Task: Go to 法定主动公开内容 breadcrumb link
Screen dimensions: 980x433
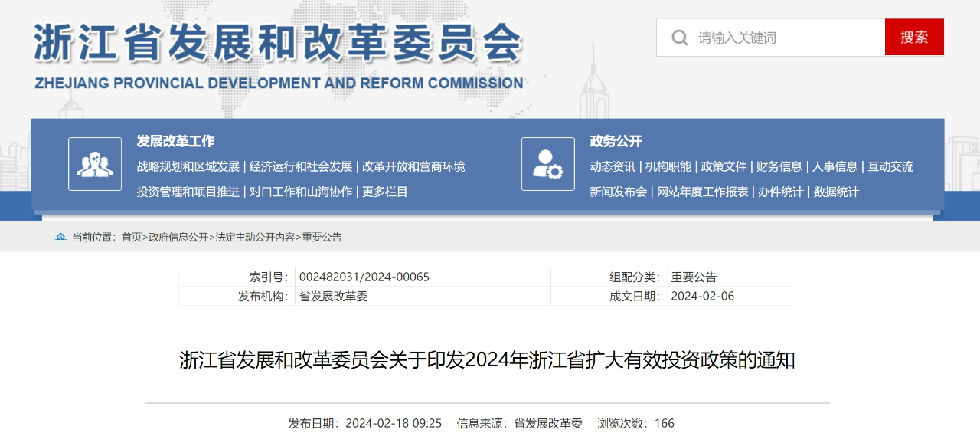Action: pos(255,238)
